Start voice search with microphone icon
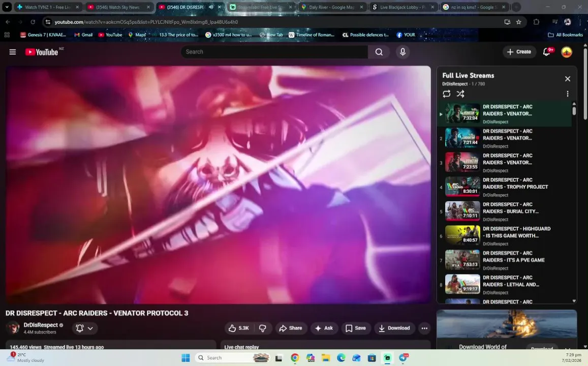 [x=403, y=52]
